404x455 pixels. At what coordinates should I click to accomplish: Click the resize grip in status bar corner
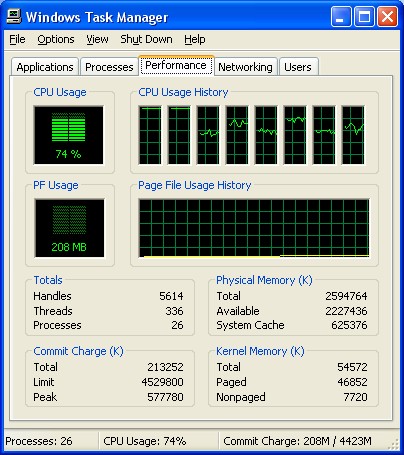coord(393,443)
